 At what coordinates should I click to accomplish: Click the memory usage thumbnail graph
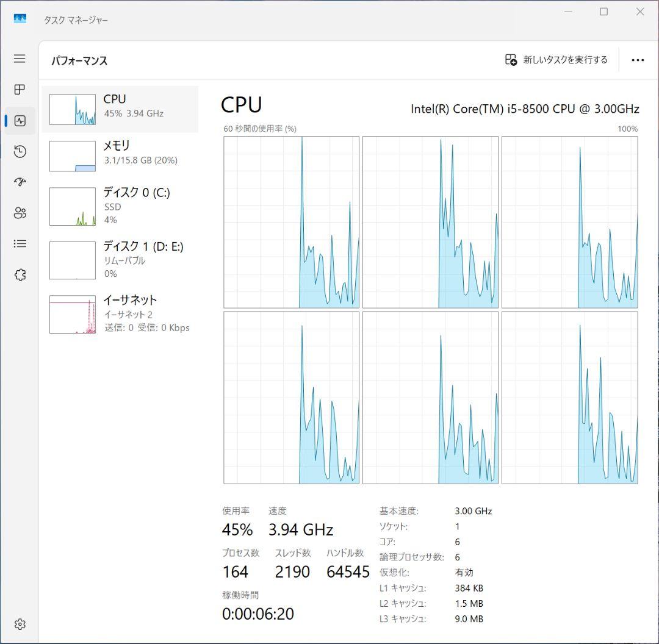(73, 155)
